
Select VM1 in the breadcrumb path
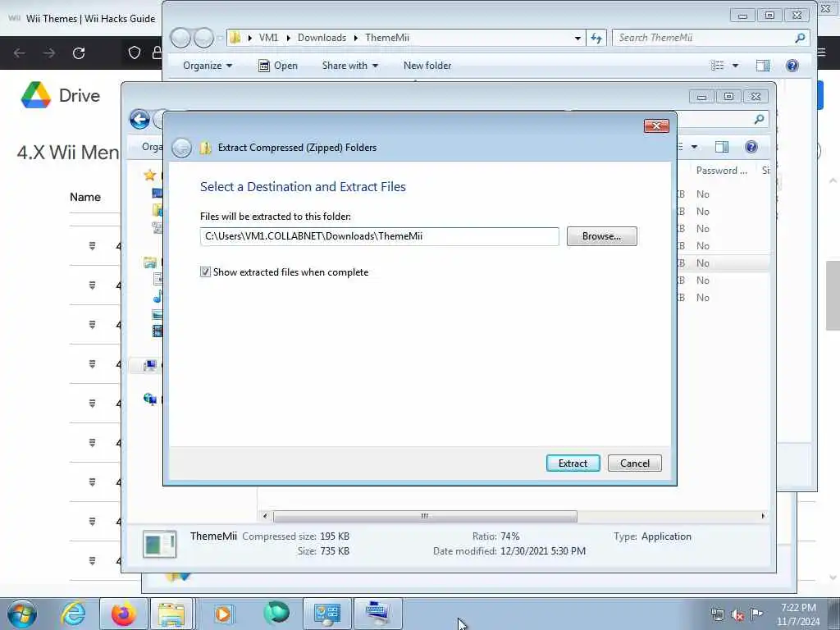coord(268,38)
